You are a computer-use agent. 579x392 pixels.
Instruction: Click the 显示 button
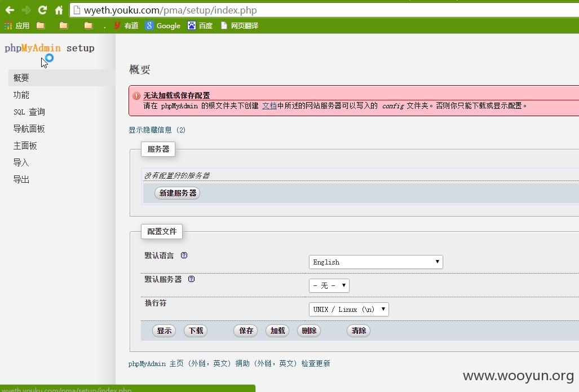[x=164, y=331]
